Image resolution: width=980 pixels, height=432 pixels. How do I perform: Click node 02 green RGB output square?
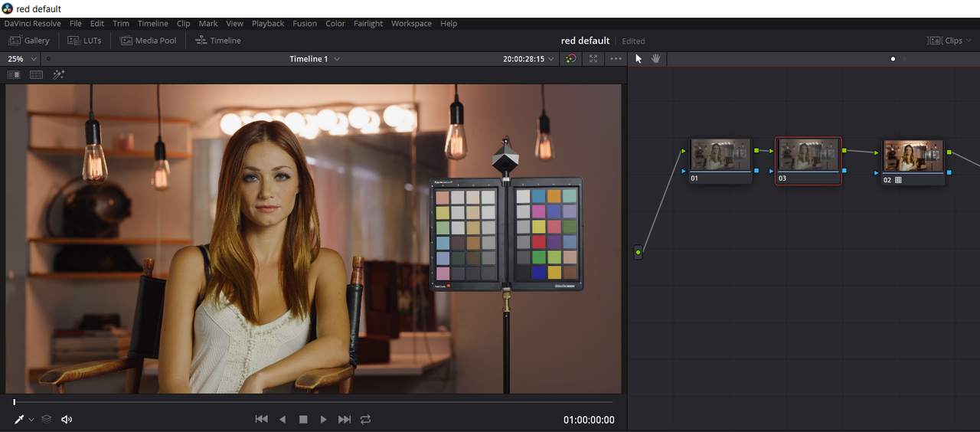pos(949,152)
